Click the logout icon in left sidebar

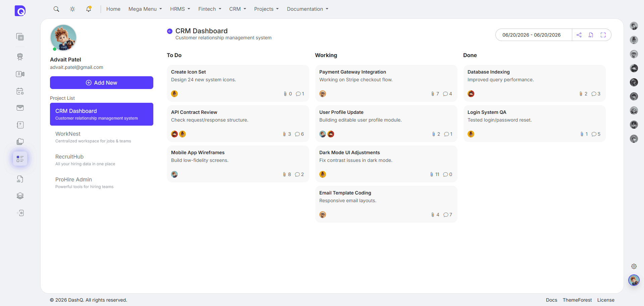click(20, 213)
